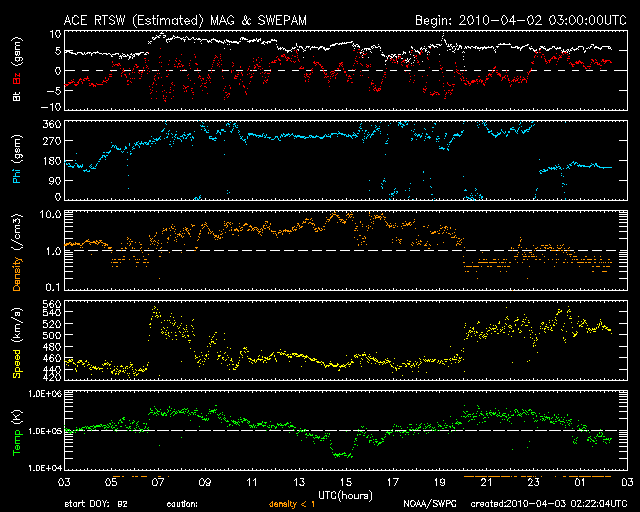Click the '23' hour tick label
The image size is (640, 512).
533,482
